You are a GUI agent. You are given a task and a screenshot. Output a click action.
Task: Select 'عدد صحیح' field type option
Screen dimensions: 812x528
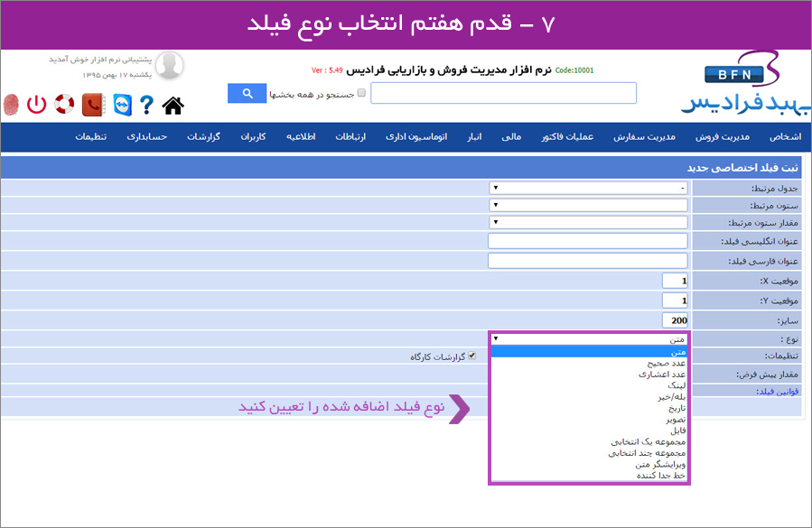[x=589, y=364]
